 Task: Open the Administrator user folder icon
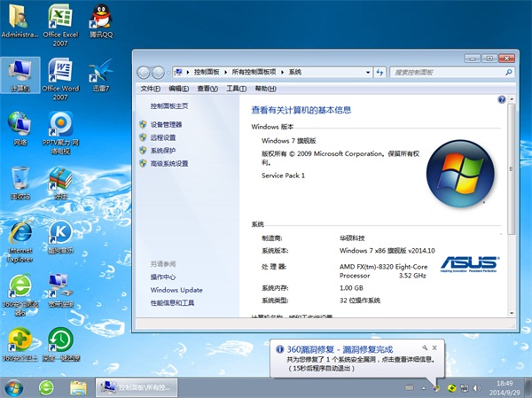(20, 17)
